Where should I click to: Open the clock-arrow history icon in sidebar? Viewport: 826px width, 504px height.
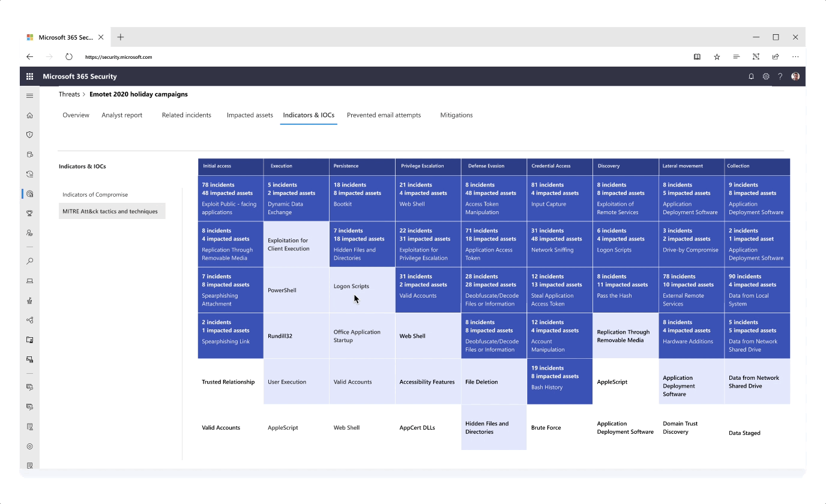(29, 174)
